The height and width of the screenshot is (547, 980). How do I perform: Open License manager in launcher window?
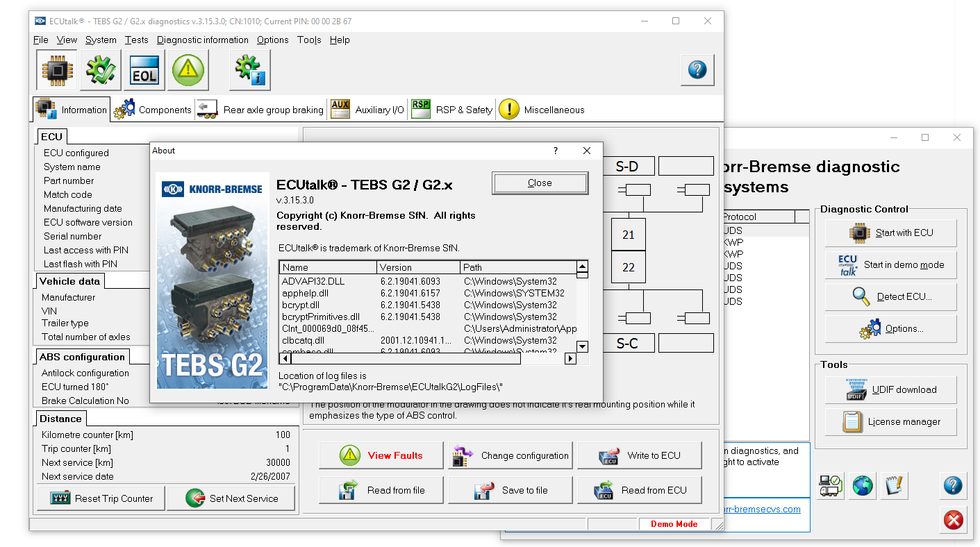pos(890,421)
